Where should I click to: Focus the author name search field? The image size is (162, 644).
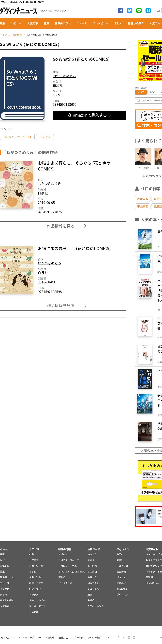(149, 100)
